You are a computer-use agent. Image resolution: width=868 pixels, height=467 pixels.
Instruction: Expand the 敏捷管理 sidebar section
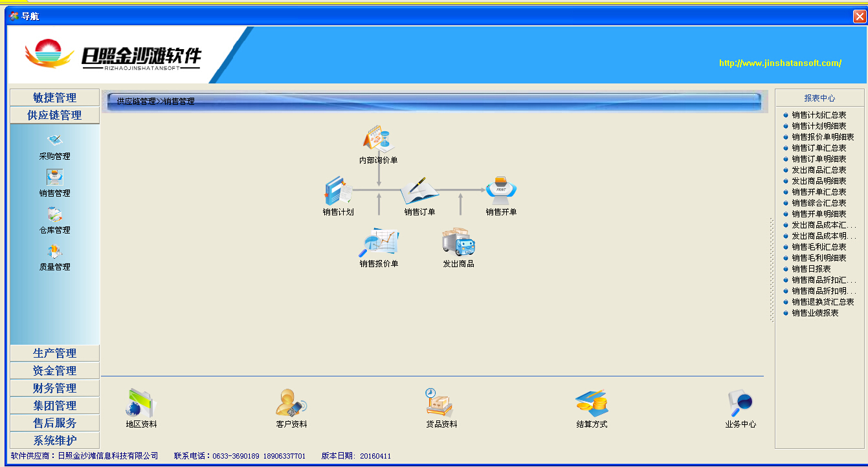[x=55, y=98]
